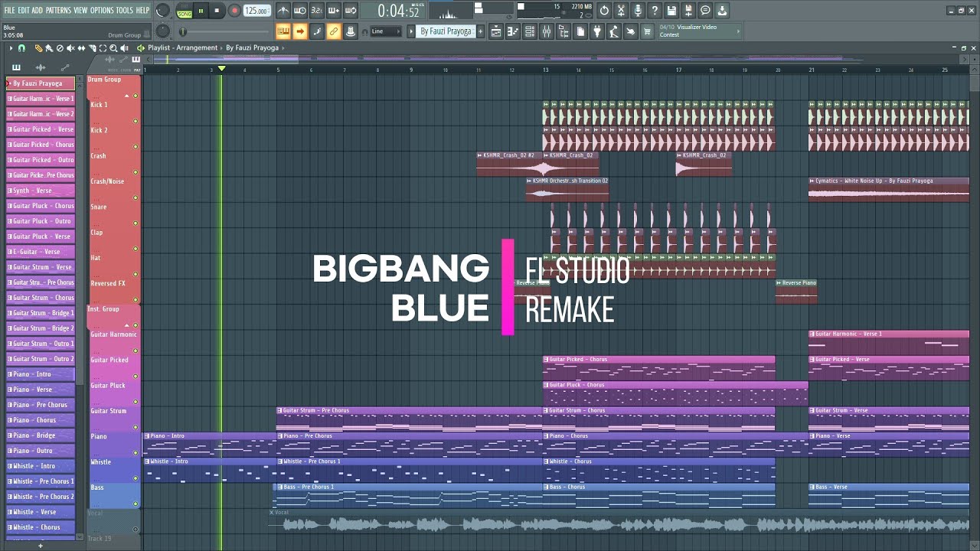Screen dimensions: 980x551
Task: Select the playlist Draw pencil tool
Action: pyautogui.click(x=38, y=47)
